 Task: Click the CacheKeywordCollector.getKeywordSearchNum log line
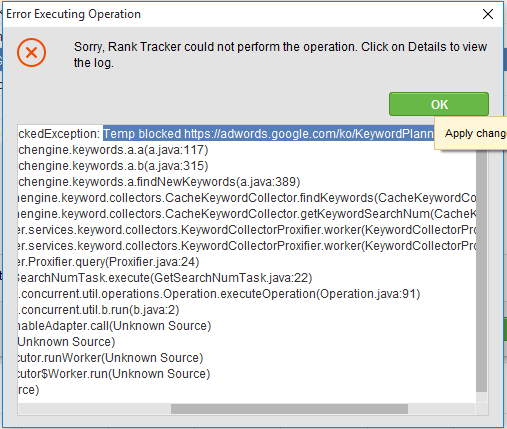coord(247,214)
